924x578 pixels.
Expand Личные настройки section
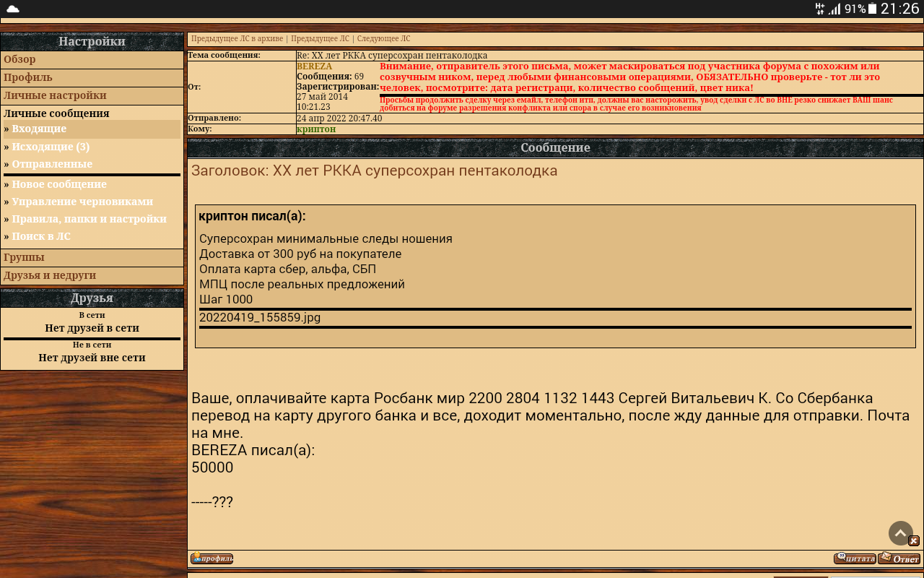coord(55,95)
